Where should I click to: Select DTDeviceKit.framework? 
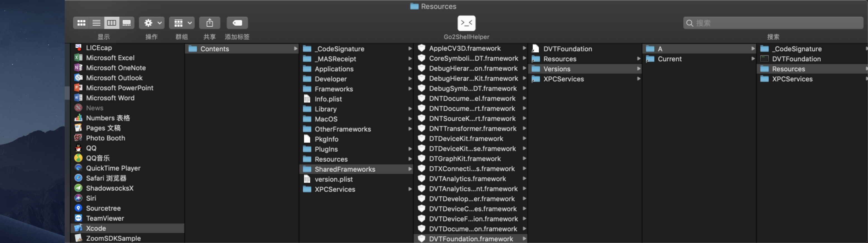click(471, 139)
